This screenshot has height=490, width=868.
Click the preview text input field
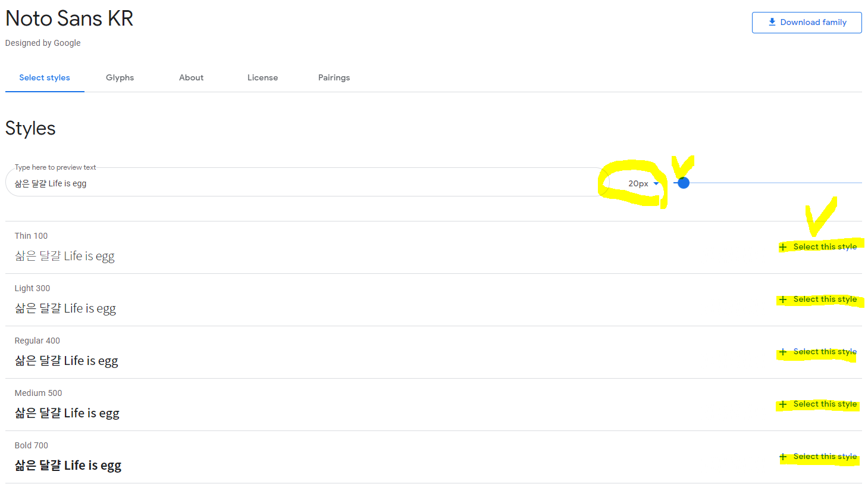pyautogui.click(x=307, y=183)
